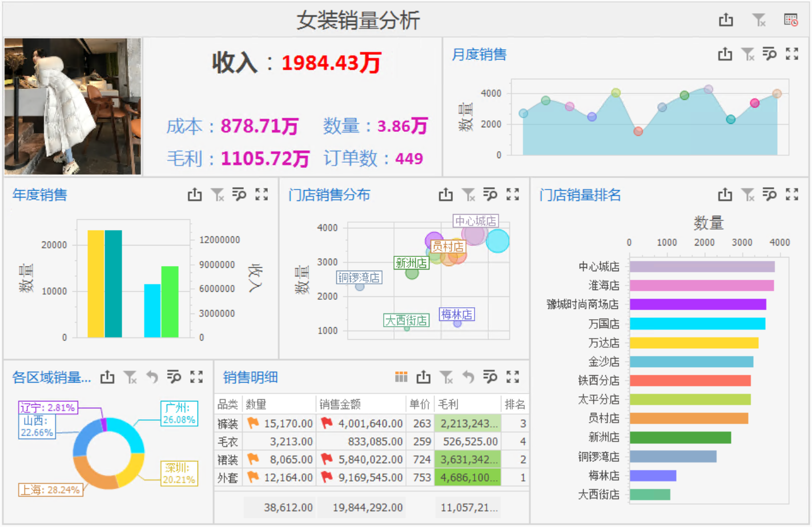Maximize the 门店销量排名 panel

click(792, 195)
